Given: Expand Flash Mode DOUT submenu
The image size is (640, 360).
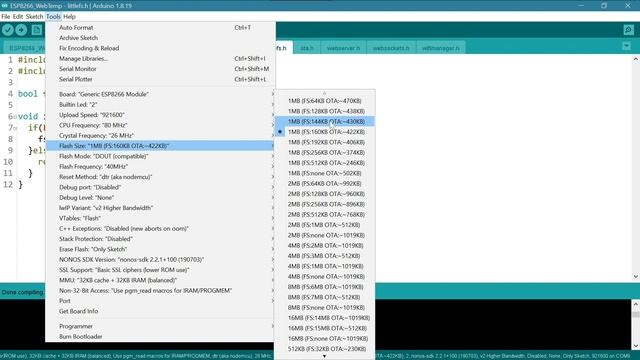Looking at the screenshot, I should [160, 156].
